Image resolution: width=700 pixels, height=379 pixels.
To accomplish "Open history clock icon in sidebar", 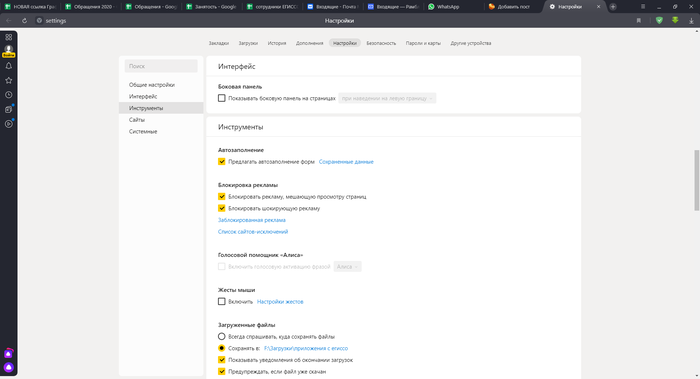I will point(8,95).
